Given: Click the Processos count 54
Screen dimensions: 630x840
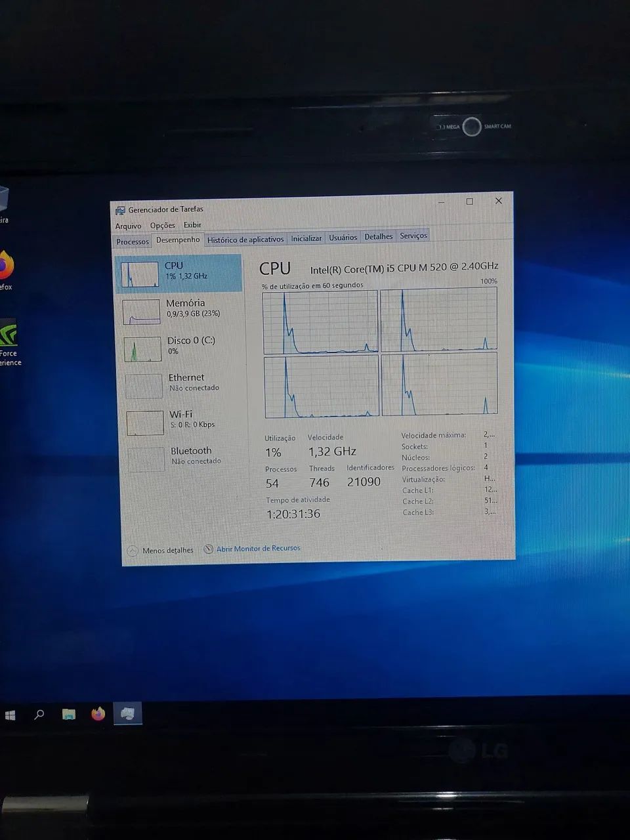Looking at the screenshot, I should (272, 484).
